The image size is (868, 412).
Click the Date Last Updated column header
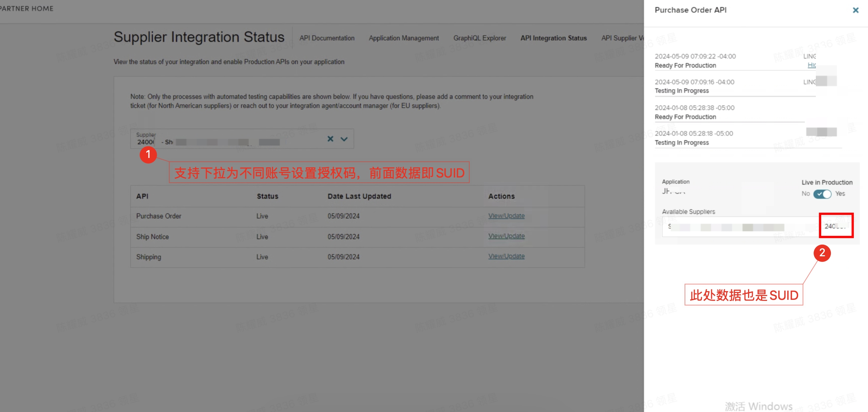(x=359, y=196)
